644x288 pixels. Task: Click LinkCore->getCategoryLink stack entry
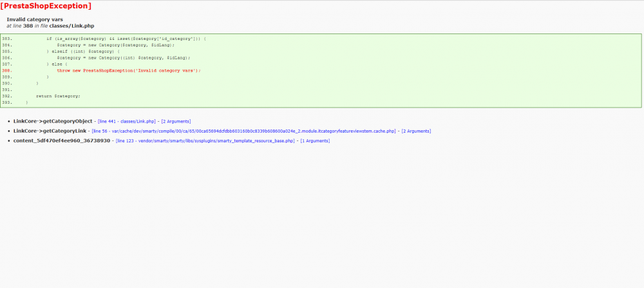pyautogui.click(x=50, y=131)
